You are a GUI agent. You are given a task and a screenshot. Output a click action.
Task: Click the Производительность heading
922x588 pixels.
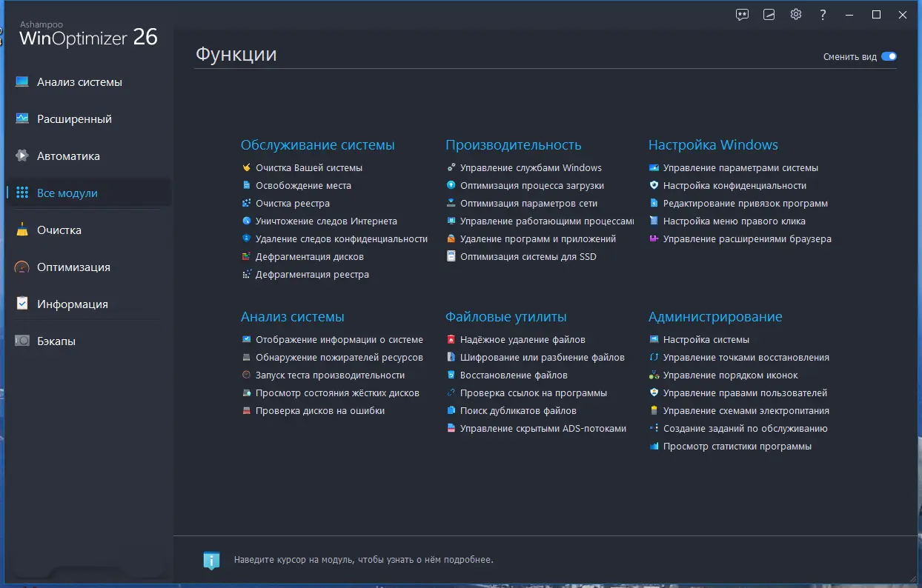click(514, 145)
